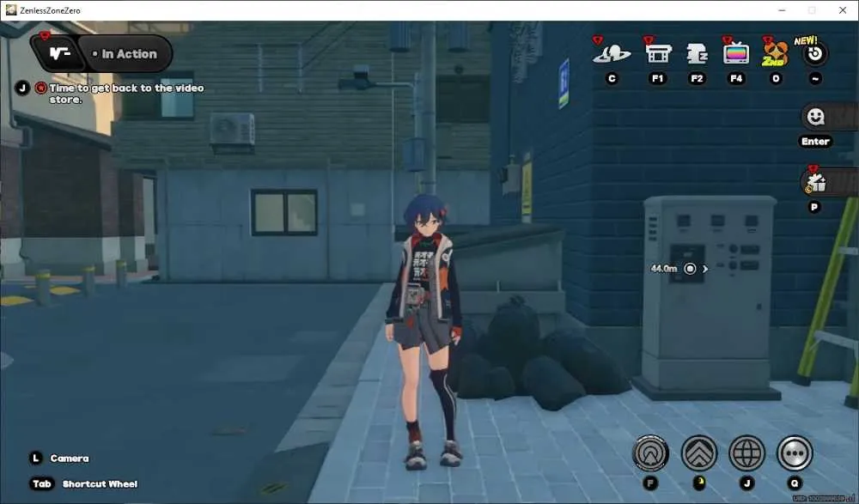Select the quest text "Time to get back to the video store."
This screenshot has height=504, width=859.
[x=126, y=93]
